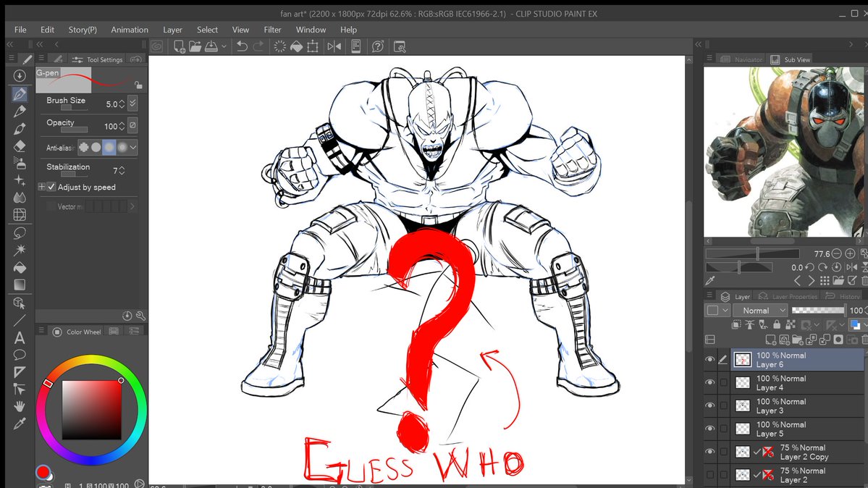
Task: Open the Filter menu
Action: [x=272, y=30]
